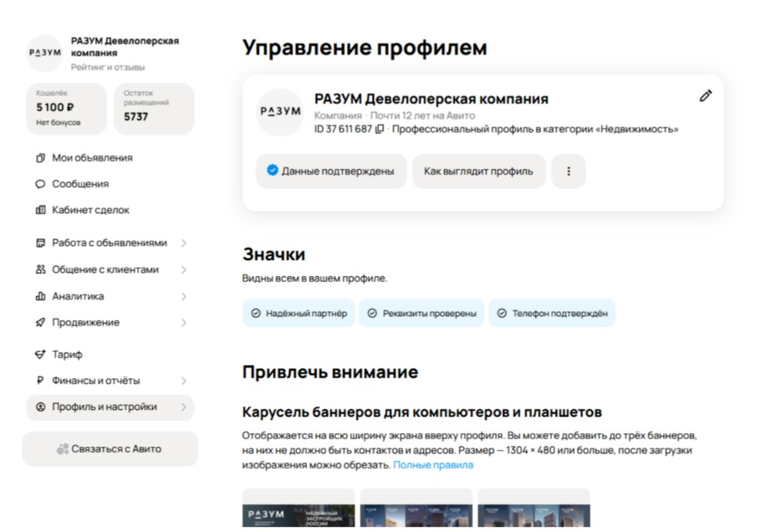The image size is (766, 532).
Task: Click 'Почти 12 лет на Авито' text
Action: tap(422, 115)
